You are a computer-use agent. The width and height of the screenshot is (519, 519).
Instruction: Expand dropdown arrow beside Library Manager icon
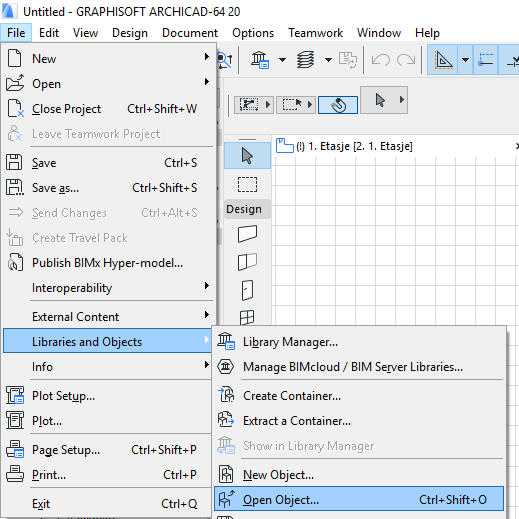click(282, 60)
